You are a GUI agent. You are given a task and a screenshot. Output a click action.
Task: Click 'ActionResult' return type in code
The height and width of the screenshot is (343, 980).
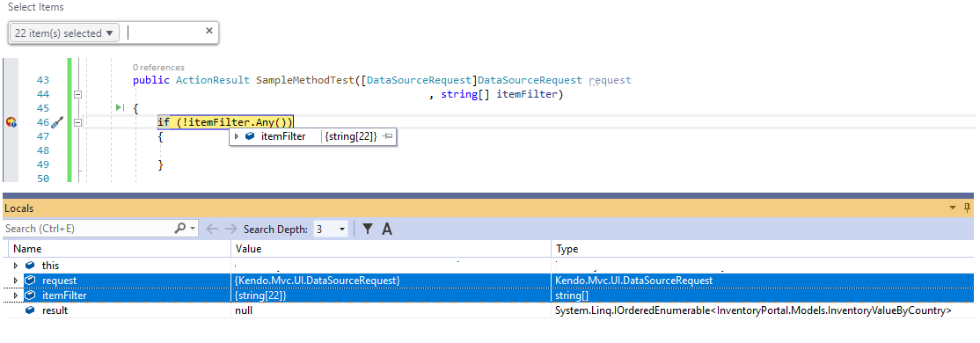coord(213,80)
